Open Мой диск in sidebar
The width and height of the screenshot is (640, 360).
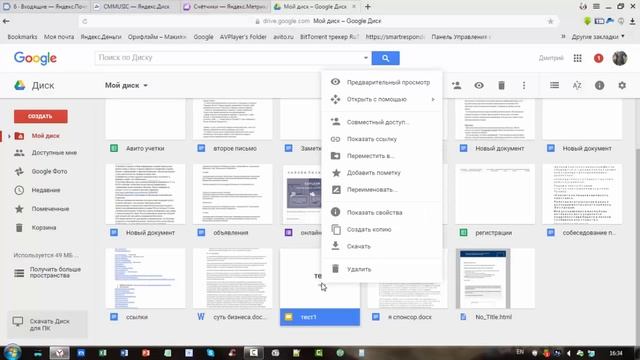tap(45, 136)
